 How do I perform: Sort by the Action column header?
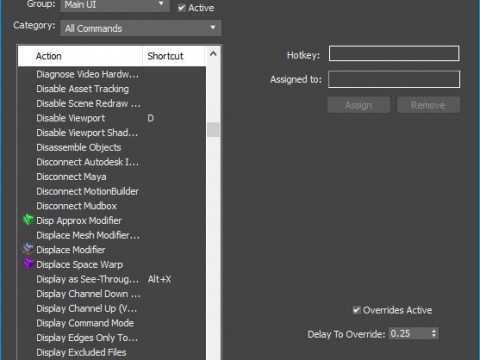[x=80, y=56]
